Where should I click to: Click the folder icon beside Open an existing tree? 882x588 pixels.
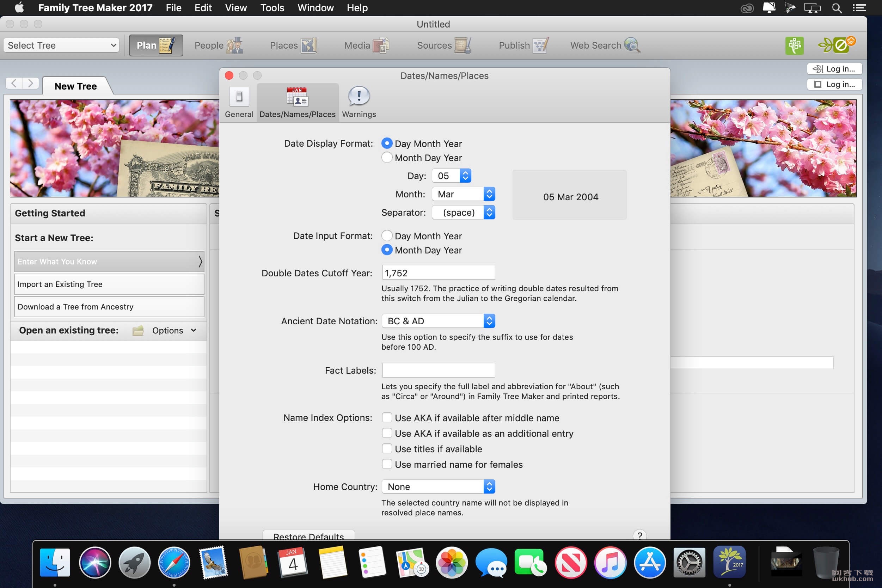138,330
